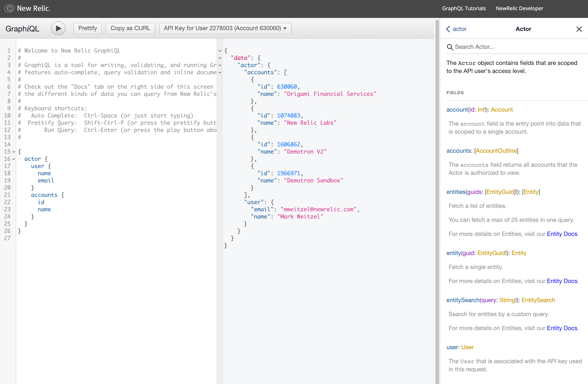Close the Actor docs panel
The image size is (588, 384).
point(579,29)
